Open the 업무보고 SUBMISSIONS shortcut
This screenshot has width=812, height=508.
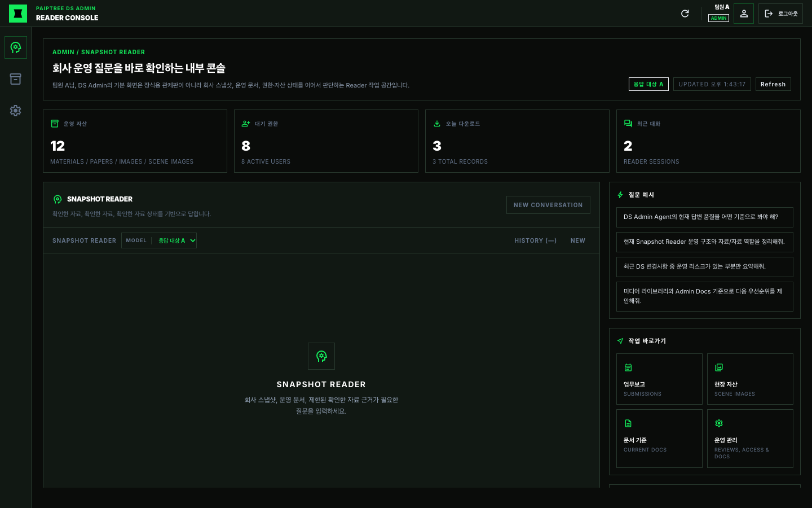(659, 379)
